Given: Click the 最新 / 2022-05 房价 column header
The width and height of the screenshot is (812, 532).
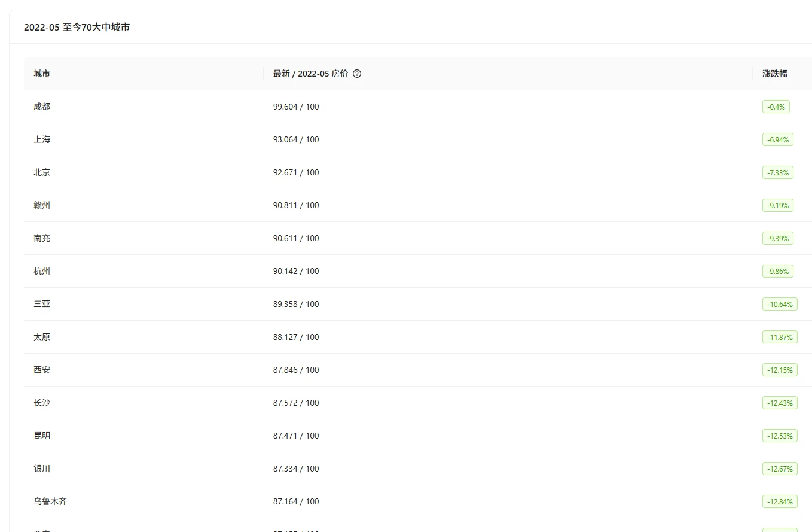Looking at the screenshot, I should (x=310, y=74).
